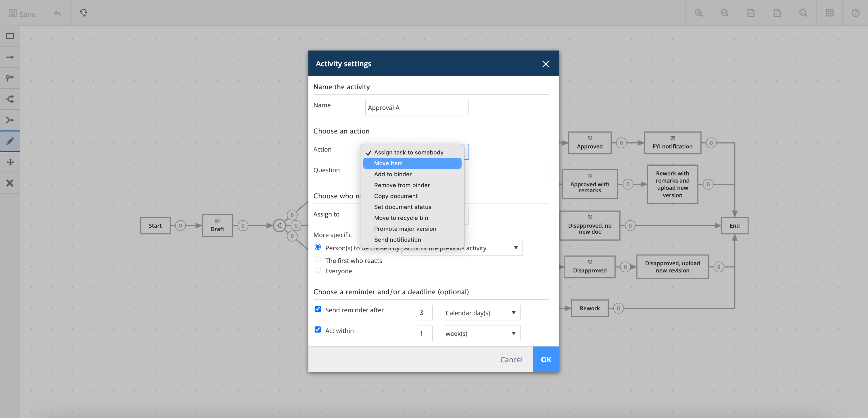Viewport: 868px width, 418px height.
Task: Open the Calendar day(s) dropdown
Action: 481,313
